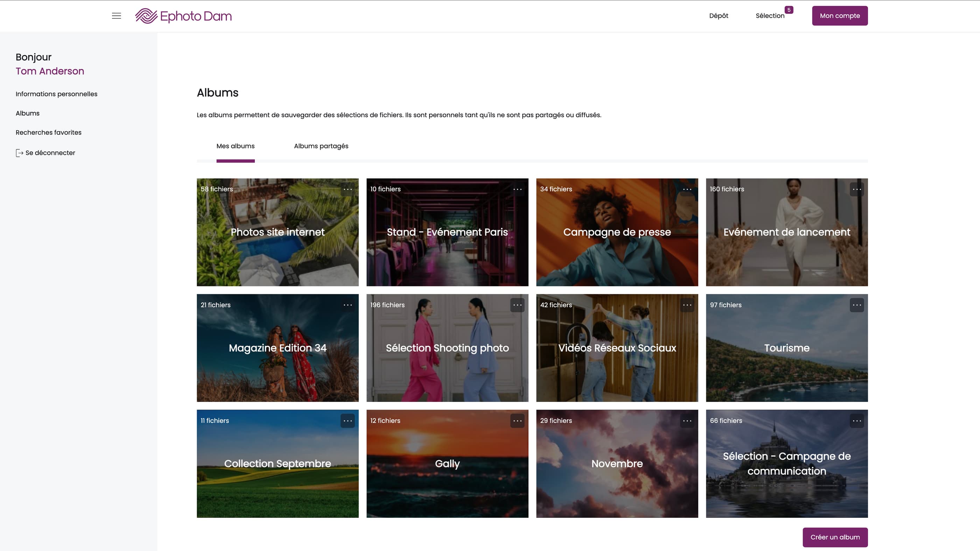Open options menu on Campagne de presse album

click(x=687, y=189)
